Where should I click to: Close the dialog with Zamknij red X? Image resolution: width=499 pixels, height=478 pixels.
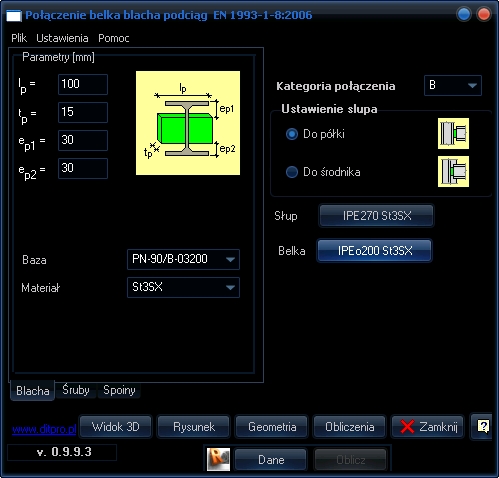click(x=428, y=426)
